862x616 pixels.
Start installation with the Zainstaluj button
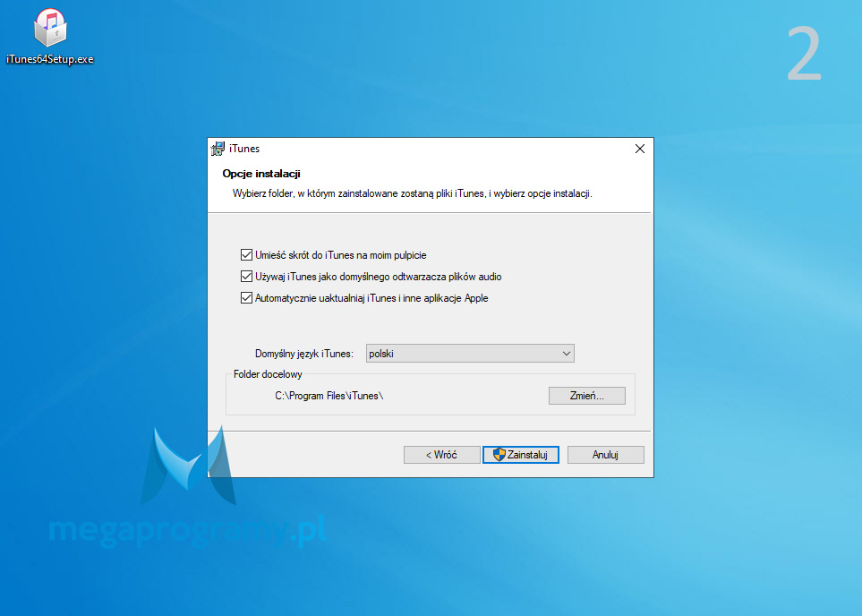[521, 455]
